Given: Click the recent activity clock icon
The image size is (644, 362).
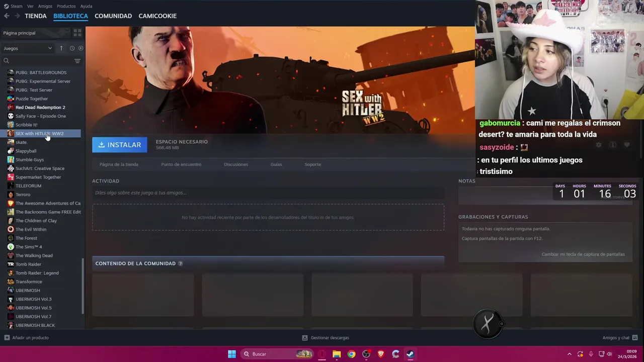Looking at the screenshot, I should click(x=72, y=48).
